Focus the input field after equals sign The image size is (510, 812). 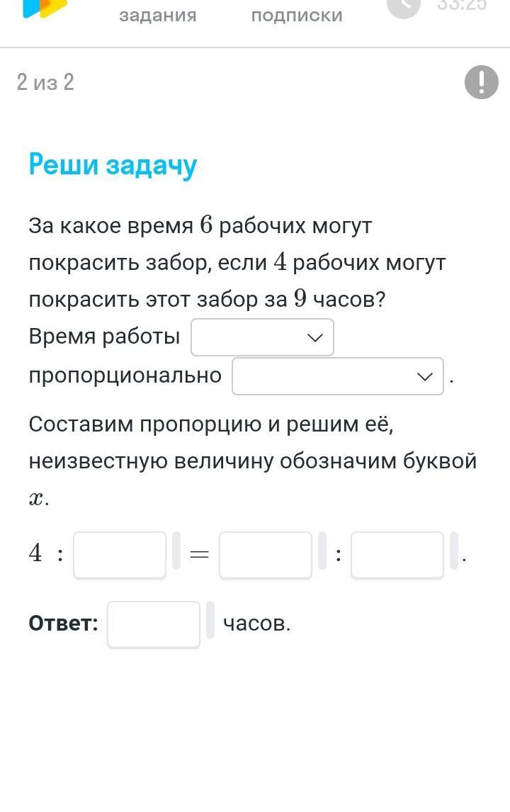pos(266,555)
